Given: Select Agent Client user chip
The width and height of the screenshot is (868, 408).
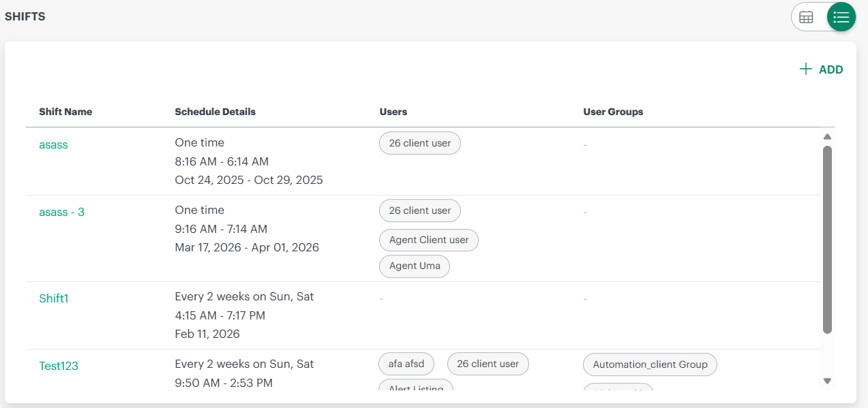Looking at the screenshot, I should coord(428,240).
